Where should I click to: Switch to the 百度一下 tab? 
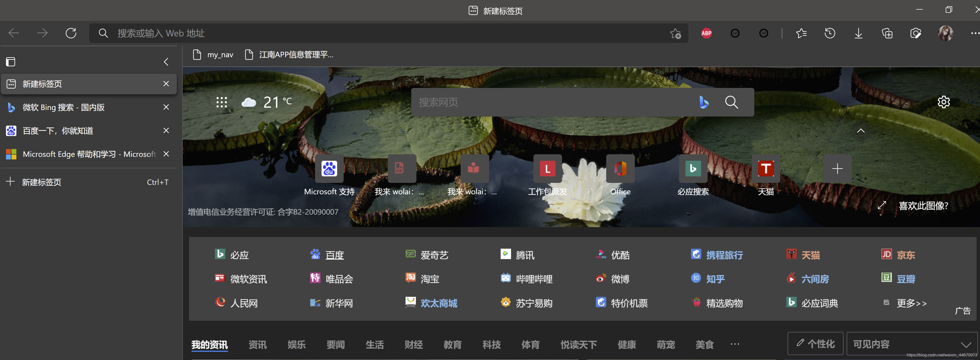(58, 131)
